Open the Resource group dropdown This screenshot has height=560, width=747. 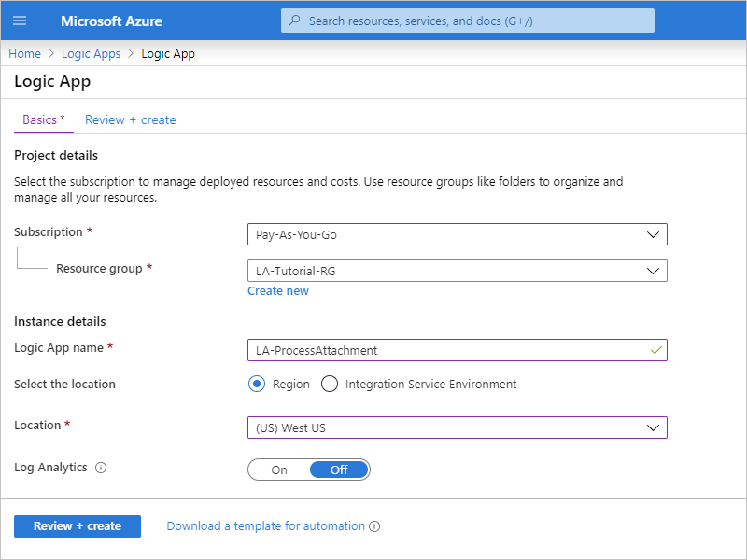[457, 271]
